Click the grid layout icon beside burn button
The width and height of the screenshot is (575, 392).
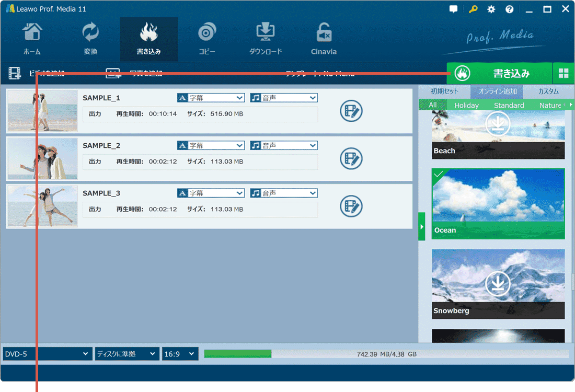click(563, 74)
